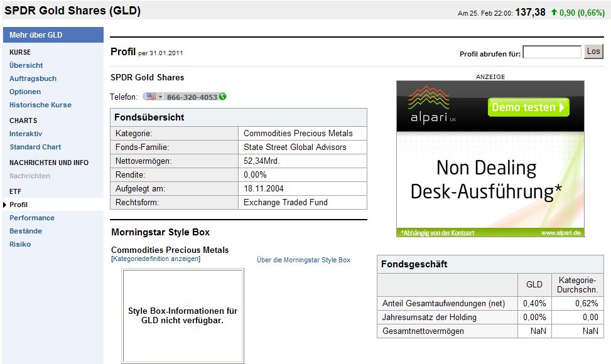Click the Los button
611x364 pixels.
593,51
